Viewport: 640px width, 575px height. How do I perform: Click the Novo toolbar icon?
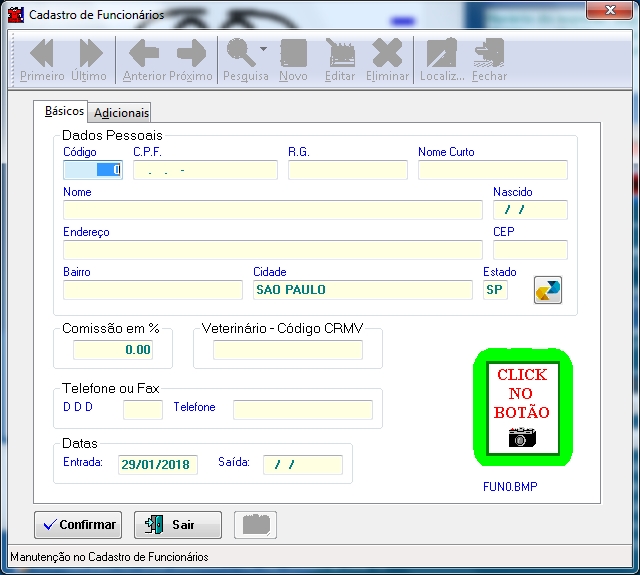click(x=293, y=53)
